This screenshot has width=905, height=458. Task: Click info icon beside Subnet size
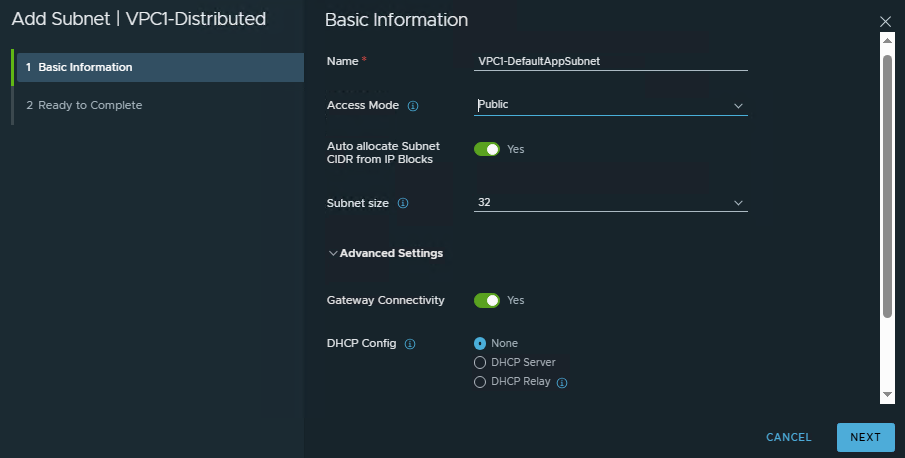click(x=403, y=203)
